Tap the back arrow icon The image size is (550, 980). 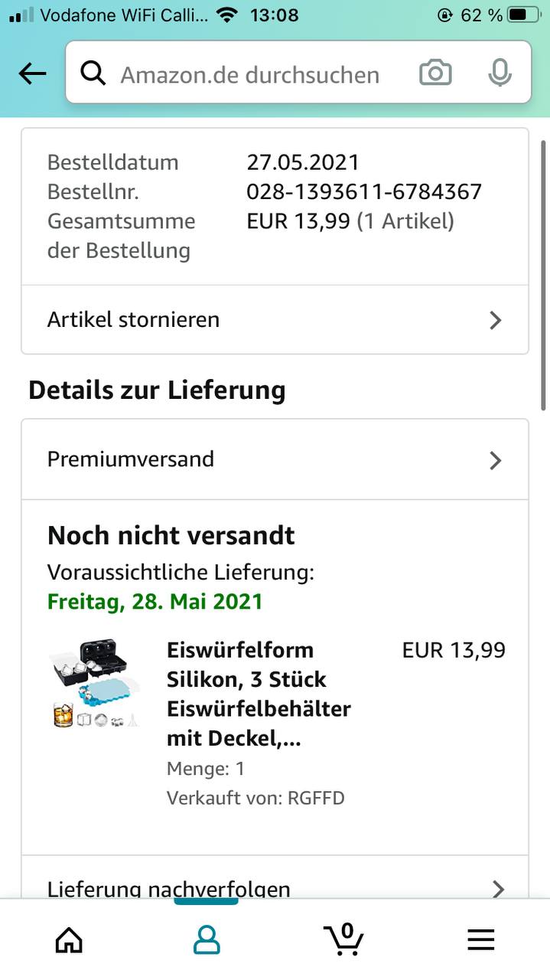[32, 74]
